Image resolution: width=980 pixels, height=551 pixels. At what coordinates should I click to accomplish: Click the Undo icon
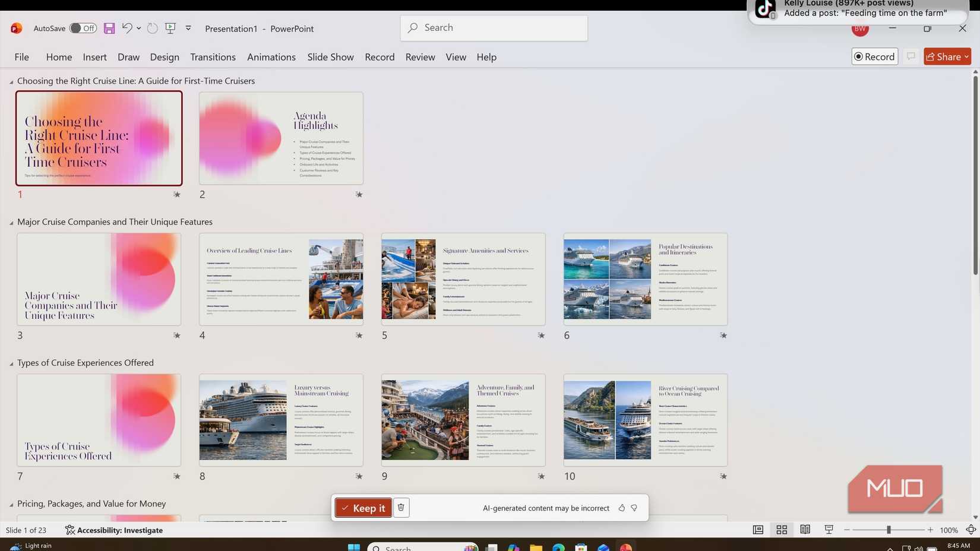click(126, 28)
